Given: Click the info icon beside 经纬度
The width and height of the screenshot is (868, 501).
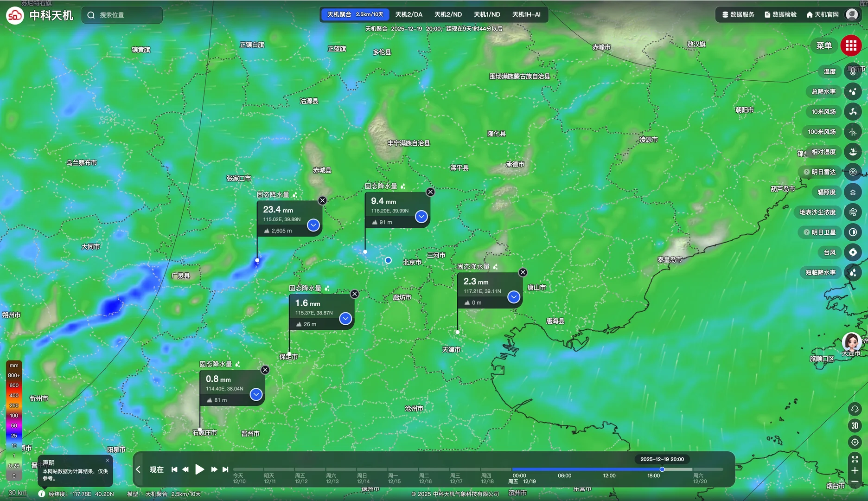Looking at the screenshot, I should [x=42, y=494].
